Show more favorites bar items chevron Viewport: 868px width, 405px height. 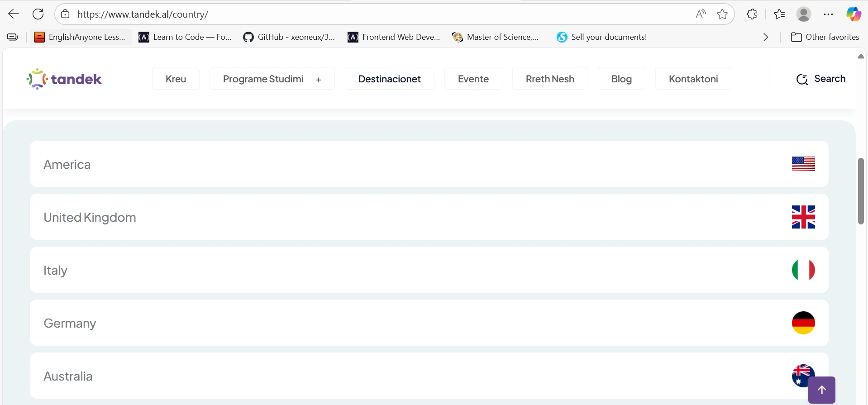click(x=766, y=37)
